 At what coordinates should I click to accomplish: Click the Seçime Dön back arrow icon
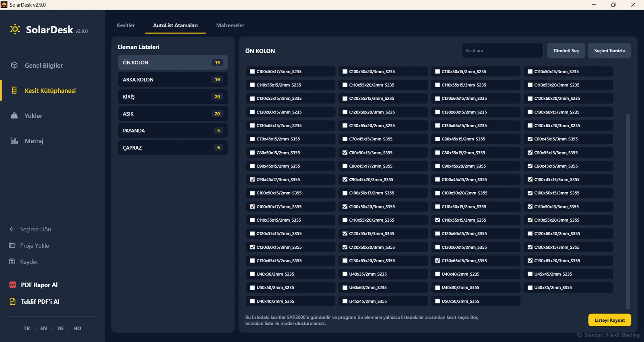point(12,229)
